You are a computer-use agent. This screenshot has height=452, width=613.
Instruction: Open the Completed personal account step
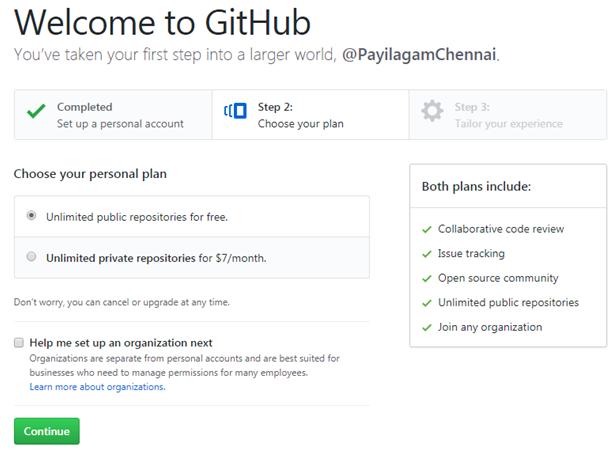pos(113,115)
